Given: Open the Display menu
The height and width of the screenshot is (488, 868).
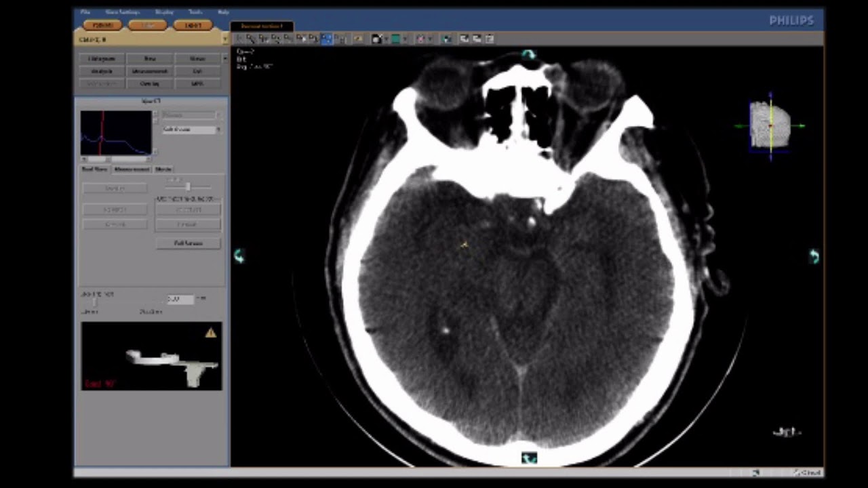Looking at the screenshot, I should [164, 12].
